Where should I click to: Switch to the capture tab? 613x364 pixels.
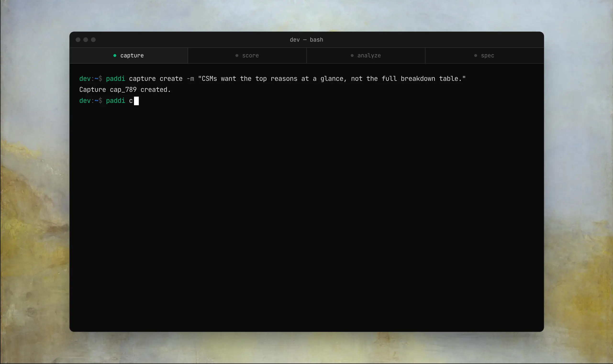128,55
